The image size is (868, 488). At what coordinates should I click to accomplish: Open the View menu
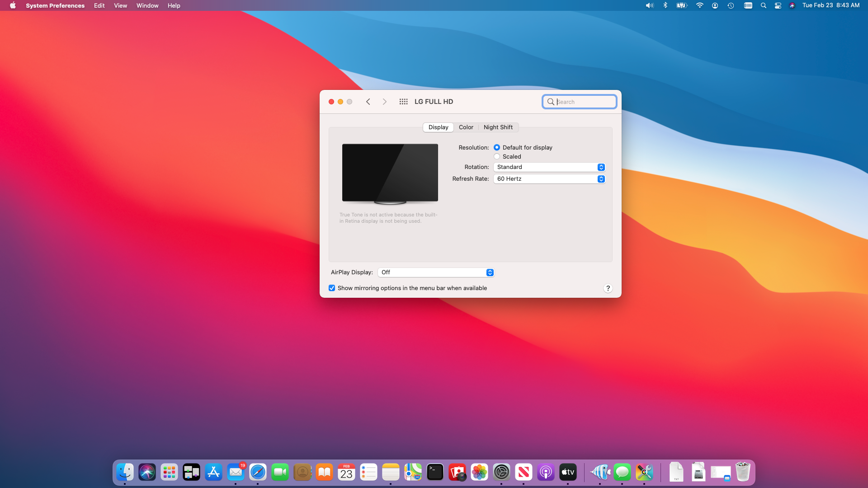(x=120, y=5)
